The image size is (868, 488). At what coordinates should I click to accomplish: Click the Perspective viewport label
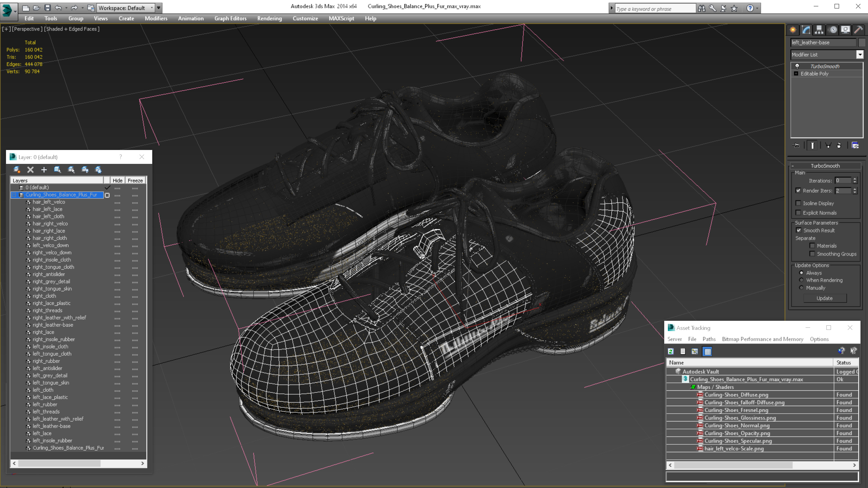pyautogui.click(x=27, y=29)
